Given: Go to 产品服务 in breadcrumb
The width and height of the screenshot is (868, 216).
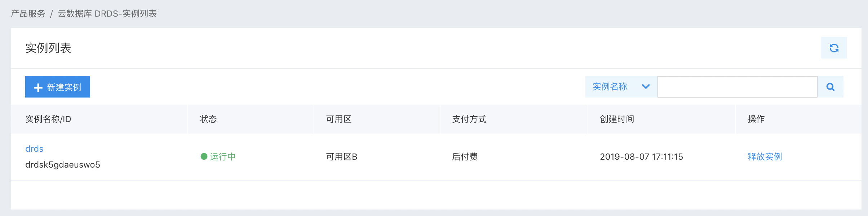Looking at the screenshot, I should [28, 14].
